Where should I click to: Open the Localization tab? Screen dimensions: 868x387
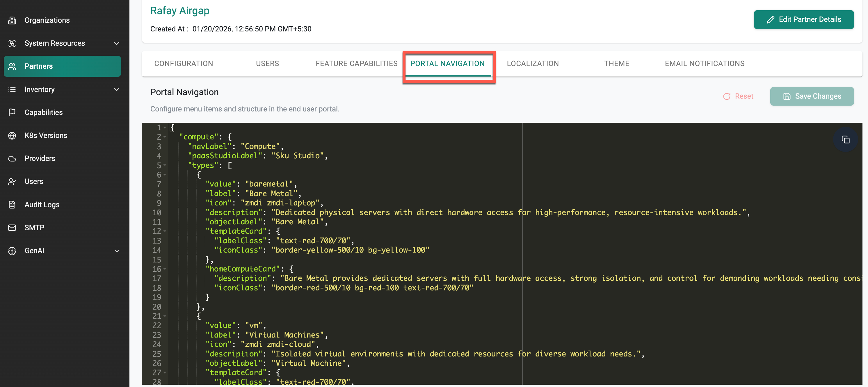(x=532, y=63)
